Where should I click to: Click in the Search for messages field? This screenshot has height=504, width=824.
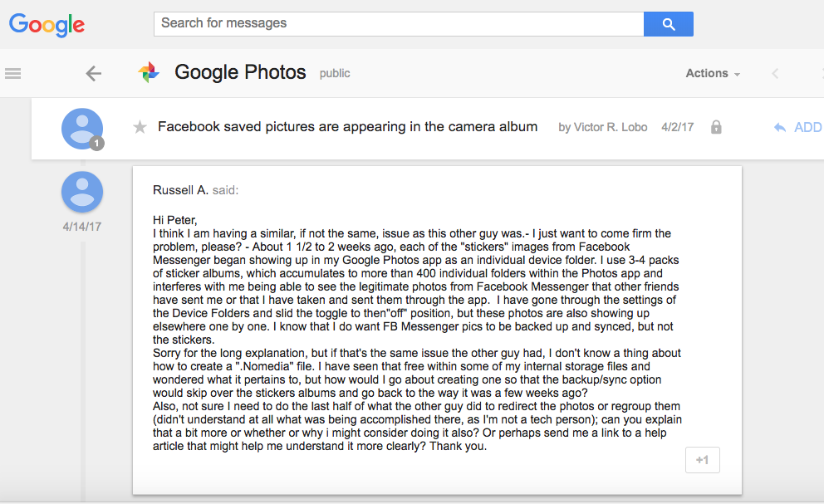coord(399,24)
